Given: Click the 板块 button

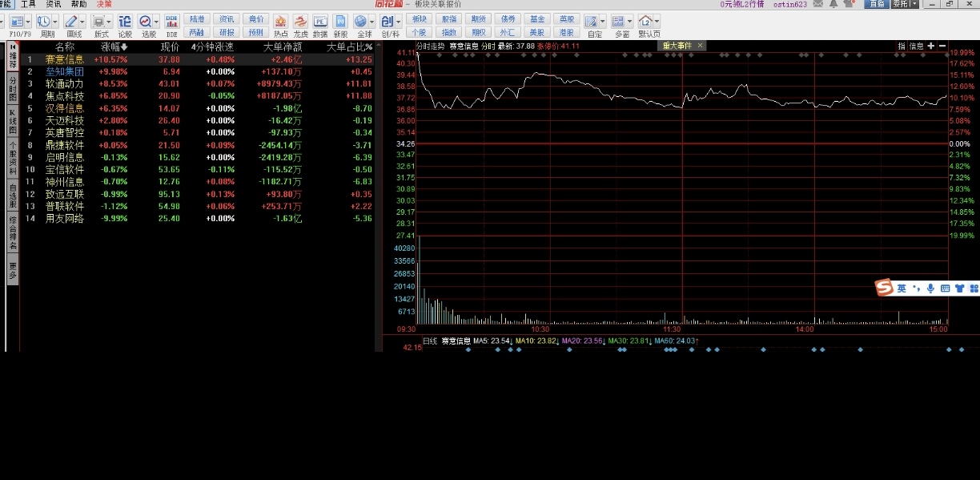Looking at the screenshot, I should pos(419,18).
